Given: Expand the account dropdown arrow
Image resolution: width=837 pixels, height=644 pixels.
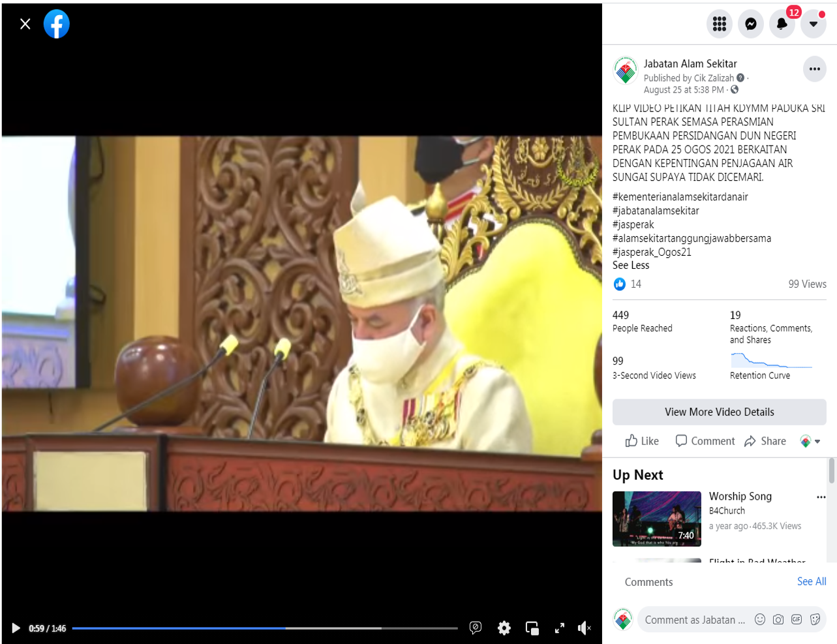Looking at the screenshot, I should click(814, 24).
